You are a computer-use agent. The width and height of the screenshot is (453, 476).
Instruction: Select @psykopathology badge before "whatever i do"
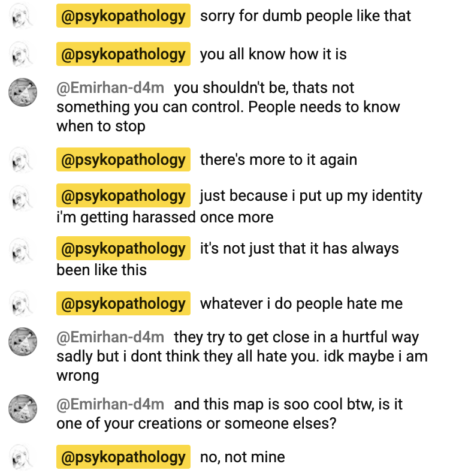point(123,303)
